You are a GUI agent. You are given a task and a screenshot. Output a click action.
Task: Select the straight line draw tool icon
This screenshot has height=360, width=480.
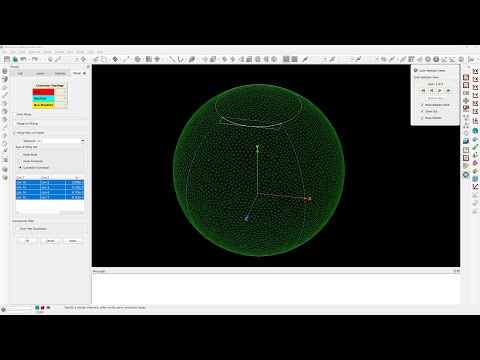coord(172,59)
